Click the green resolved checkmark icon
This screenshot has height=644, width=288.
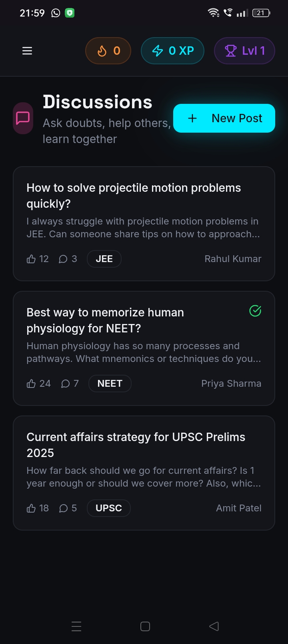[255, 311]
